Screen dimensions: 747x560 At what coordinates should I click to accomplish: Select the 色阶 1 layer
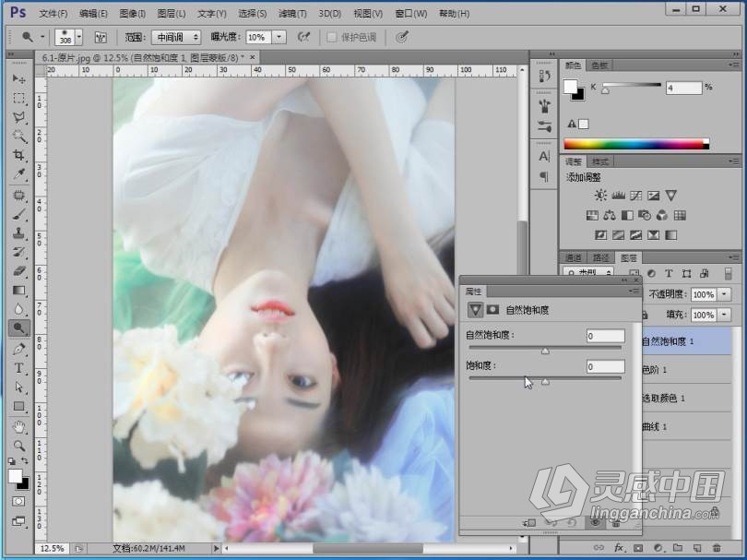pos(686,369)
